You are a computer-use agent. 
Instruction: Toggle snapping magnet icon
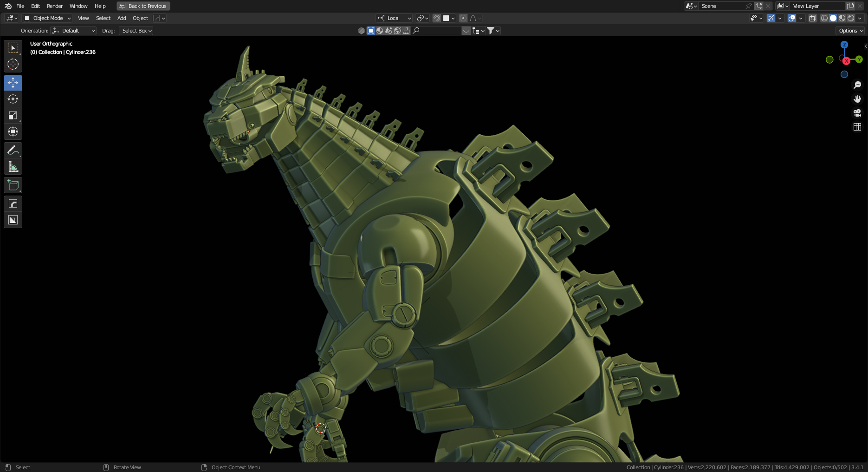pyautogui.click(x=437, y=18)
